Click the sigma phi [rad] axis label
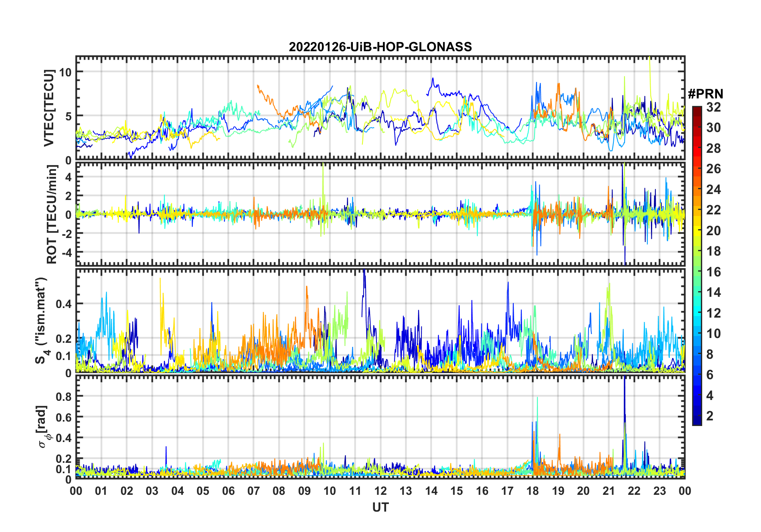 [44, 426]
